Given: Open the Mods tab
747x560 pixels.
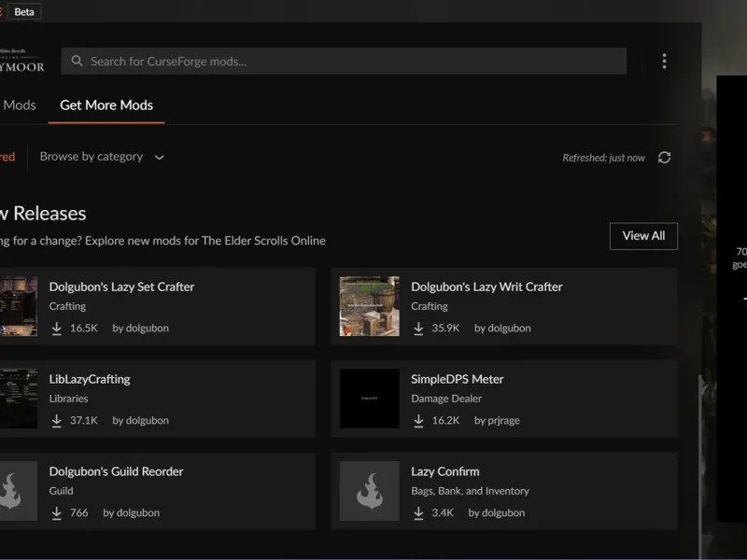Looking at the screenshot, I should pyautogui.click(x=20, y=105).
